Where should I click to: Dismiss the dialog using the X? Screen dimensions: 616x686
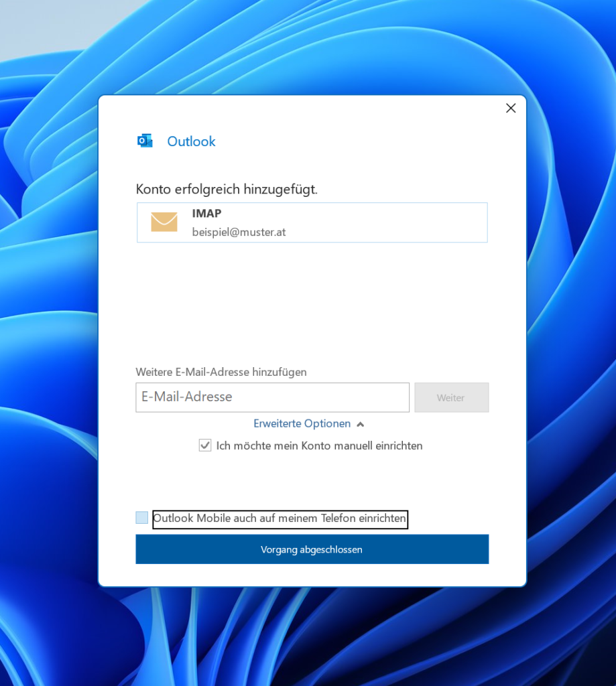click(510, 108)
